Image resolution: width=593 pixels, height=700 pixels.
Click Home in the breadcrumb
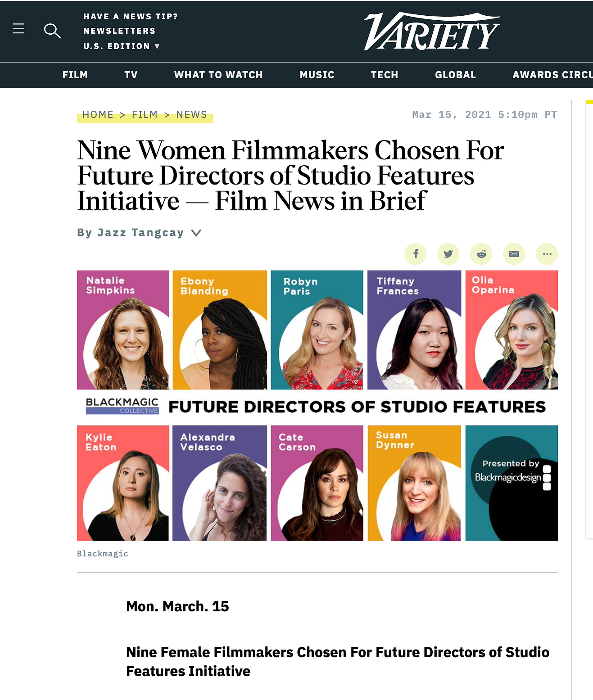point(98,114)
